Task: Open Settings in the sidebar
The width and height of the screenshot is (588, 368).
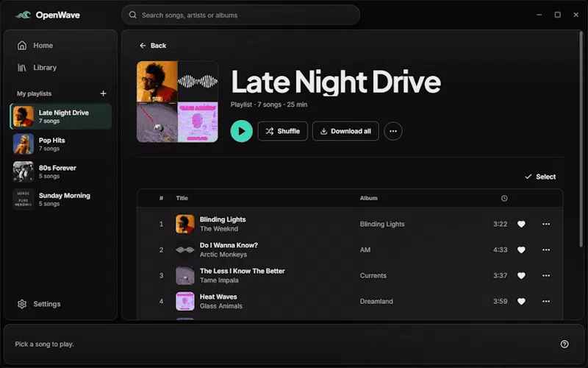Action: tap(61, 304)
